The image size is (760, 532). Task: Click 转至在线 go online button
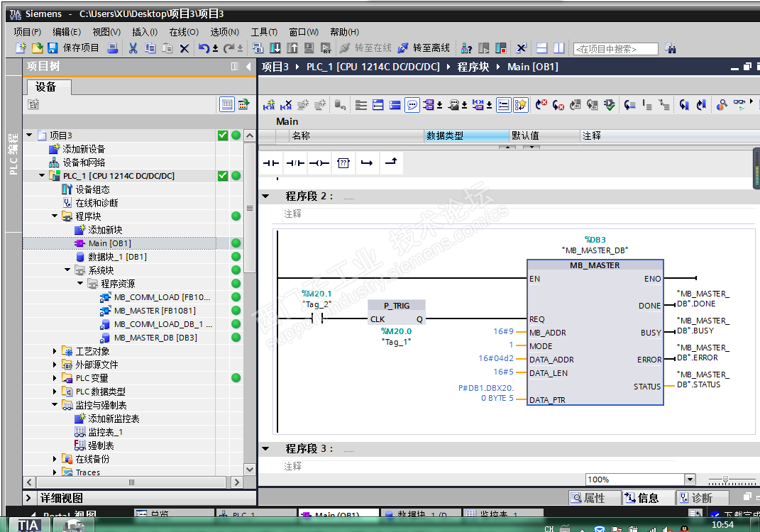pyautogui.click(x=365, y=48)
